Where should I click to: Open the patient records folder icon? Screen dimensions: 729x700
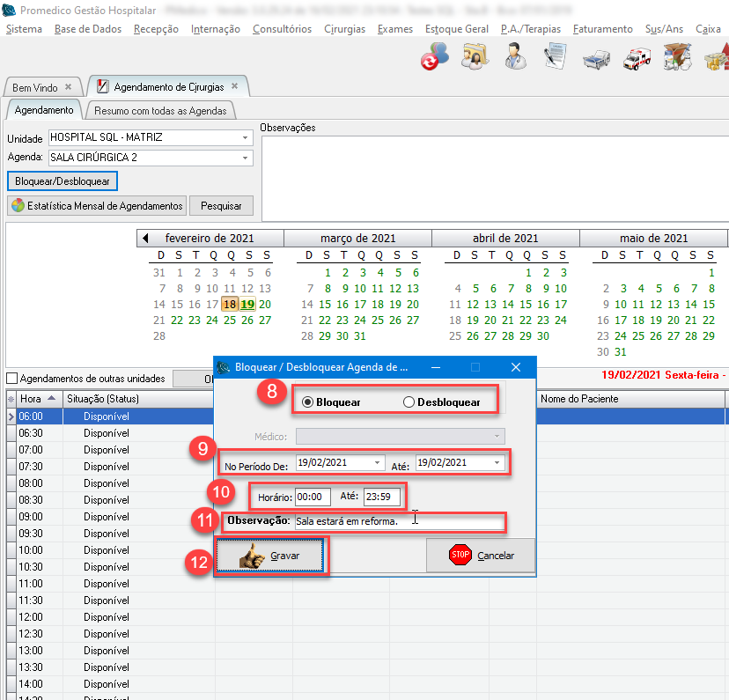[x=475, y=56]
